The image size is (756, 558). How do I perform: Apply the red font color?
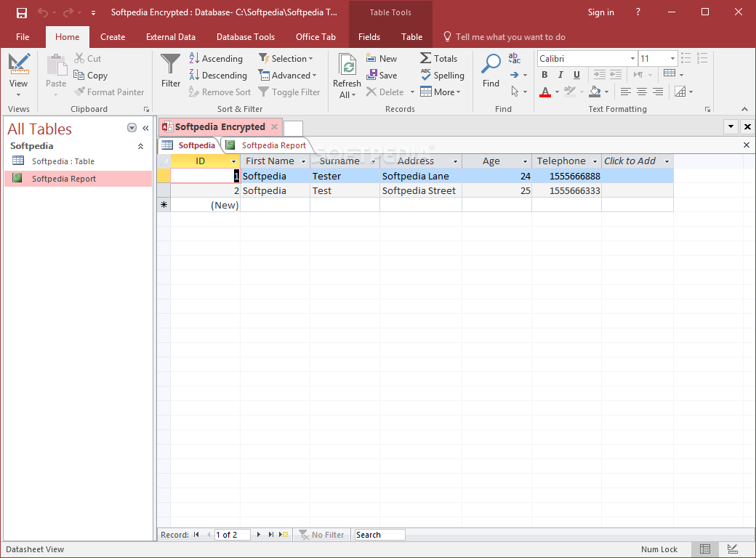coord(545,92)
